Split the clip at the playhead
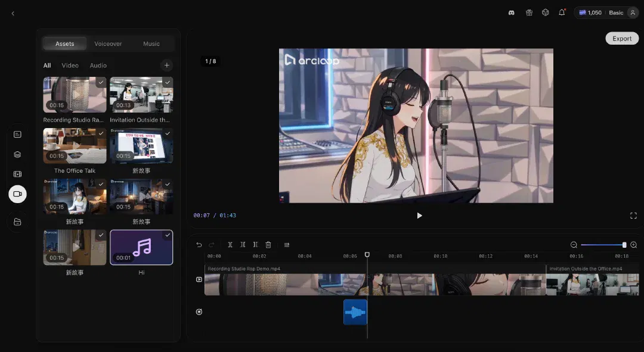Screen dimensions: 644x352 [230, 245]
